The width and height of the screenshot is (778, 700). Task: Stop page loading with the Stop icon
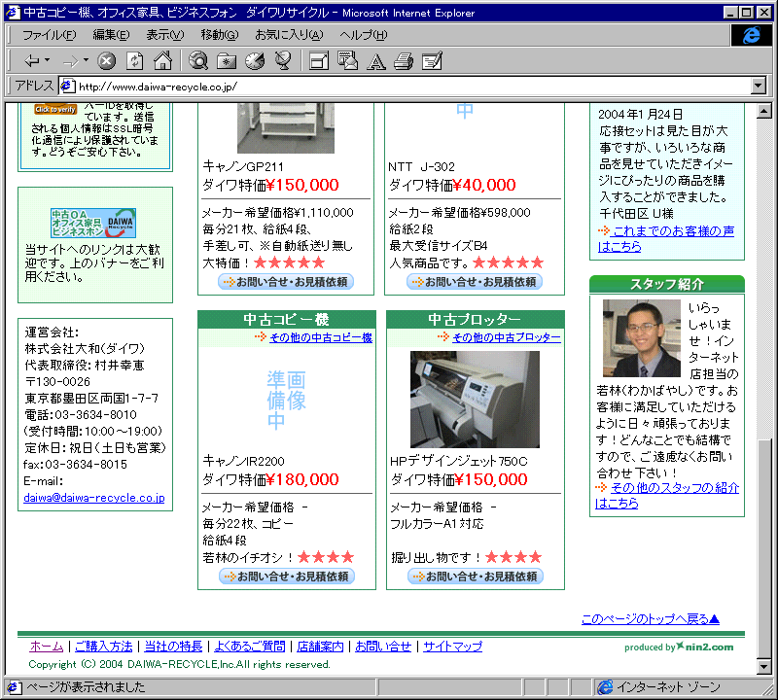pos(106,61)
